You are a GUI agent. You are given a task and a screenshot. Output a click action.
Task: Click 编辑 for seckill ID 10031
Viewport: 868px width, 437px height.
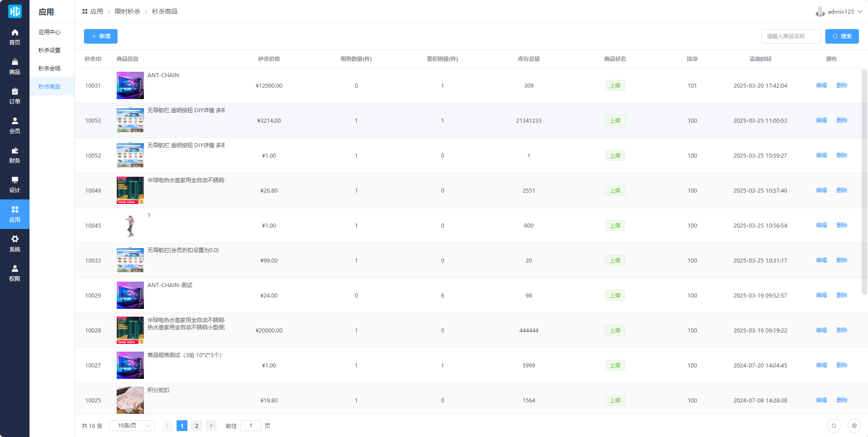pyautogui.click(x=821, y=85)
